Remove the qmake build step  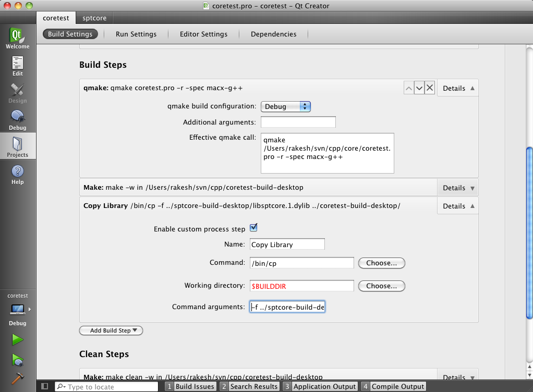(430, 88)
